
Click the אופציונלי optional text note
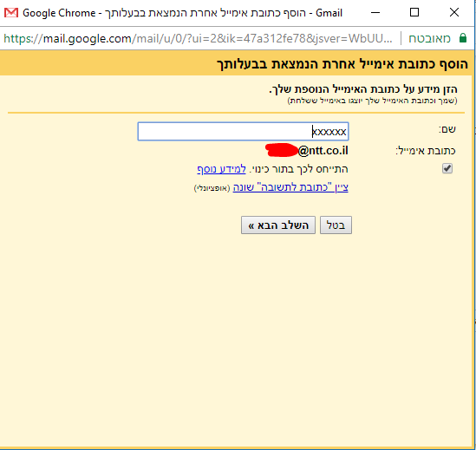(x=212, y=188)
